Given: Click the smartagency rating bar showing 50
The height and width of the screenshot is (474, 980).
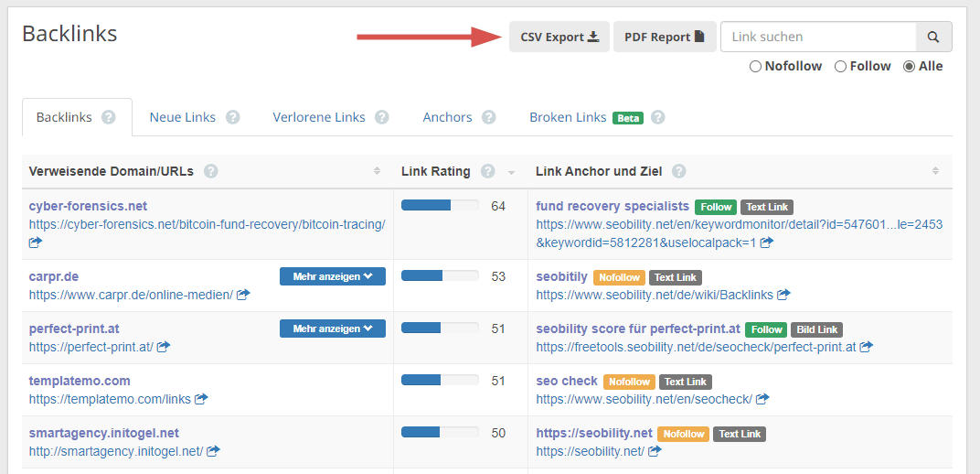Looking at the screenshot, I should (440, 432).
